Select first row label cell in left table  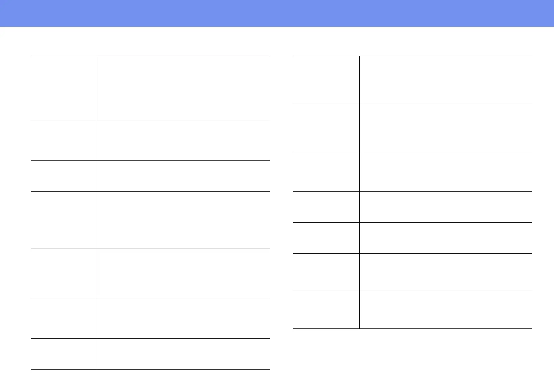tap(64, 88)
